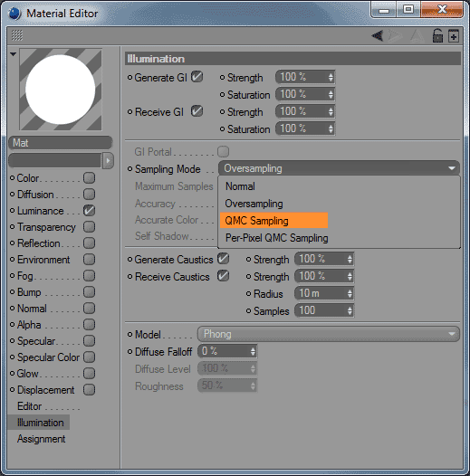Choose Oversampling from sampling mode list
Screen dimensions: 470x476
tap(254, 204)
